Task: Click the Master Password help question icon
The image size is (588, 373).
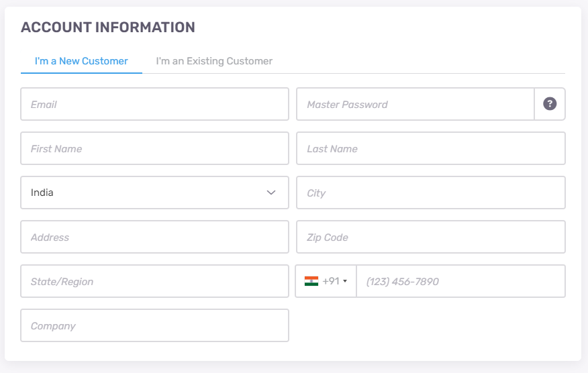Action: 550,104
